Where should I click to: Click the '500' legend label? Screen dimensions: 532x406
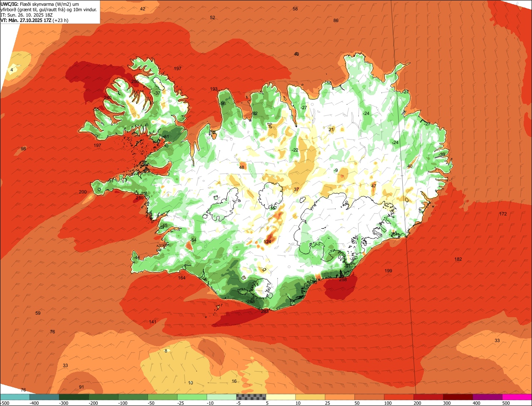pyautogui.click(x=506, y=403)
